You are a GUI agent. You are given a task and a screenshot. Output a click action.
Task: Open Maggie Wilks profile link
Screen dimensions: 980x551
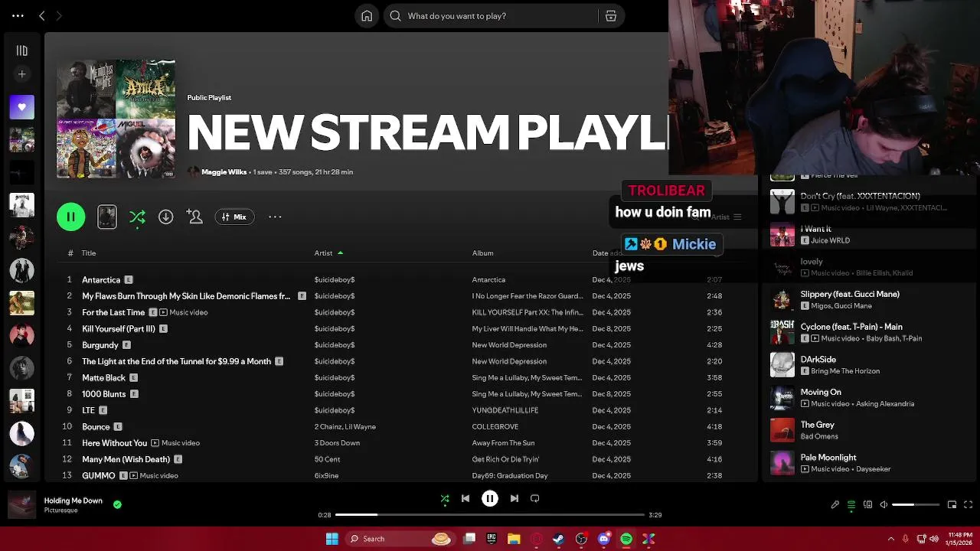224,172
